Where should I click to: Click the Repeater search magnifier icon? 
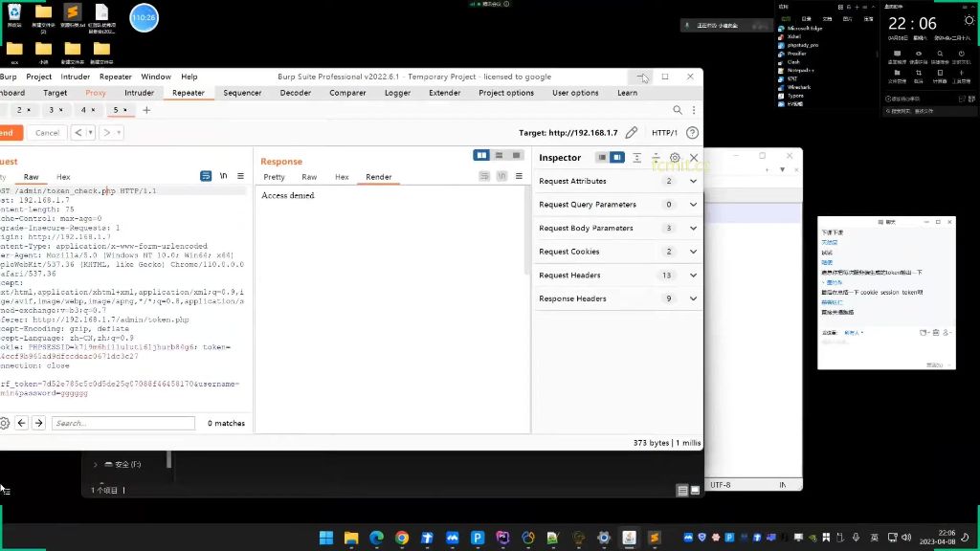(678, 110)
